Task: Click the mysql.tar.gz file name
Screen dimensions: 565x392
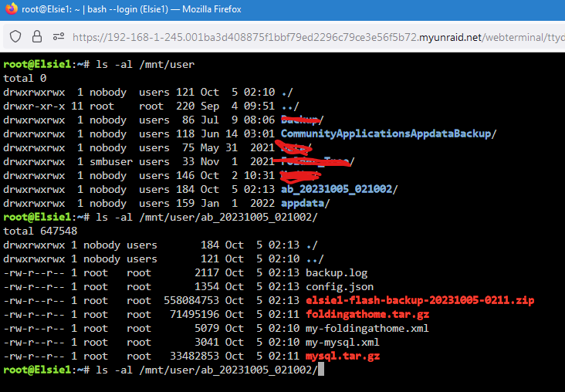Action: click(x=342, y=357)
